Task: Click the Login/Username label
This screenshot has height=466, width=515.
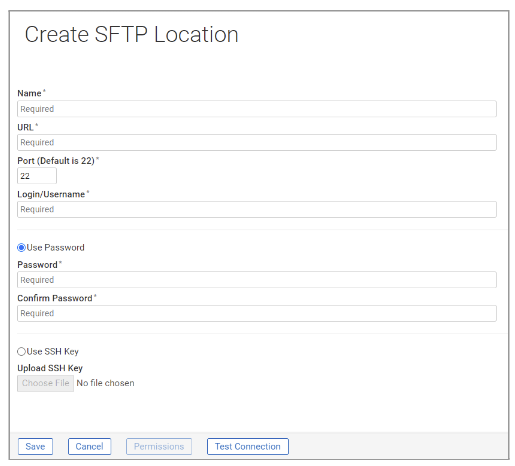Action: click(x=51, y=194)
